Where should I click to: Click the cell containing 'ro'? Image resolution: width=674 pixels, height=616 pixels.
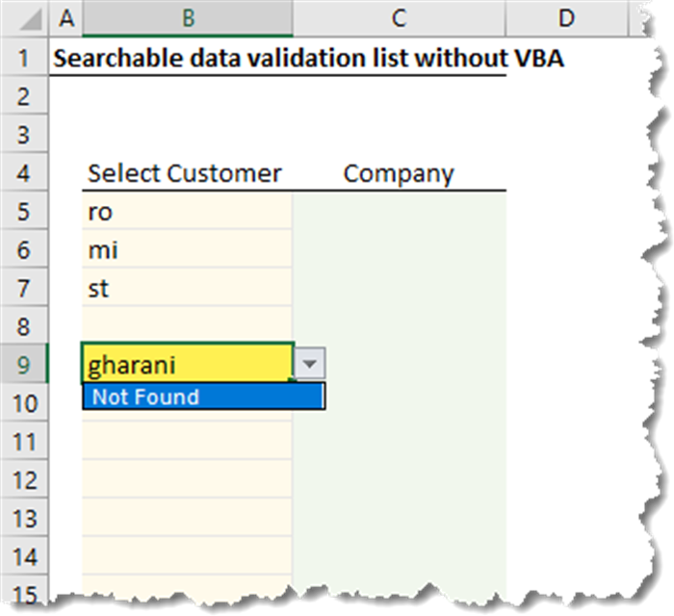(186, 212)
